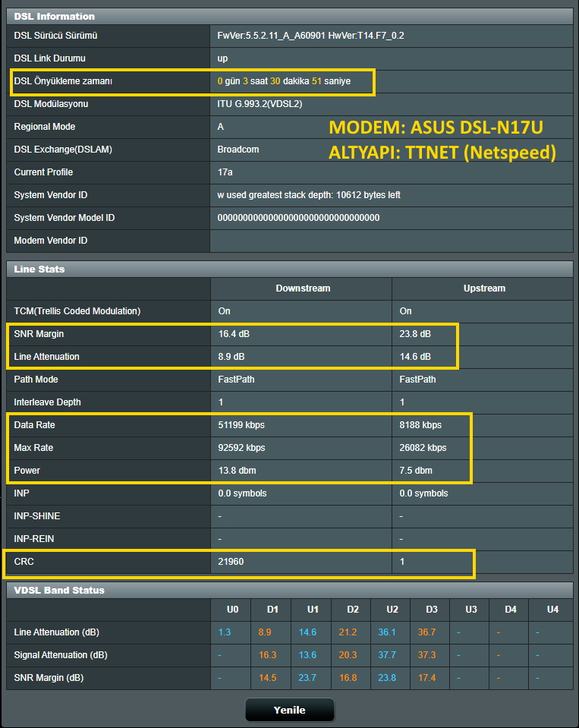579x728 pixels.
Task: Click the U3 band column header
Action: tap(471, 609)
